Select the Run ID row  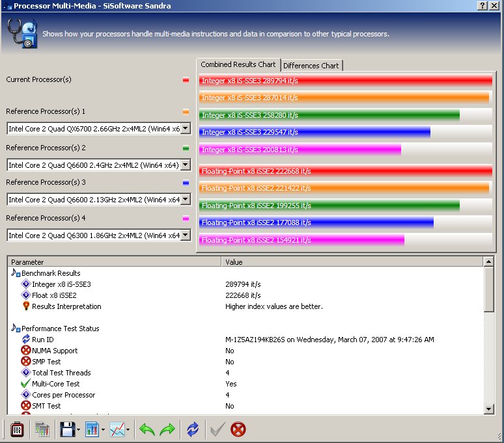(x=245, y=340)
